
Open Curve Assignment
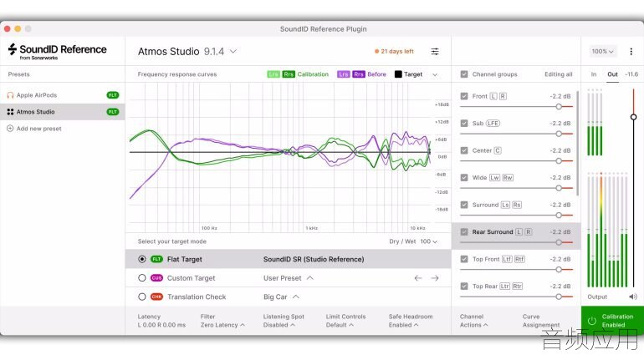(541, 321)
